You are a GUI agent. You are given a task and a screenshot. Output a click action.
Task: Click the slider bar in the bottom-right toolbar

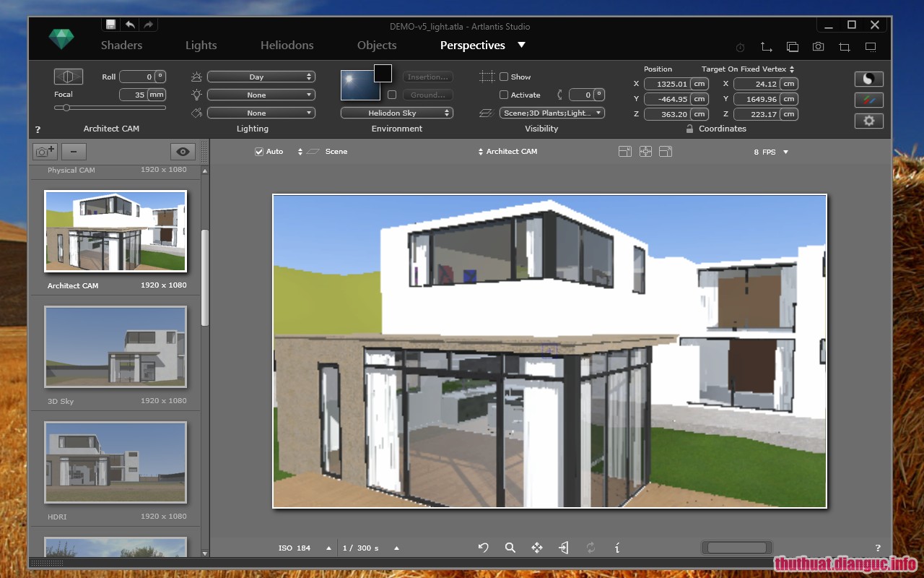(736, 548)
